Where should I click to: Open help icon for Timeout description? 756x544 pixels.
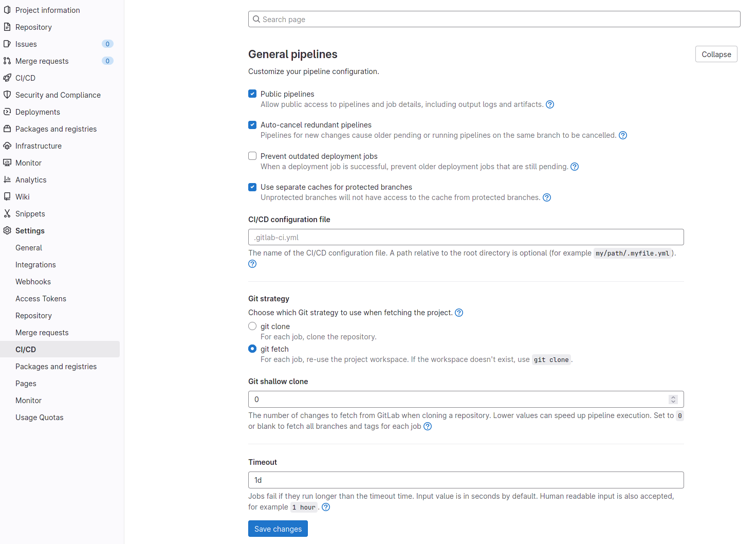(326, 507)
